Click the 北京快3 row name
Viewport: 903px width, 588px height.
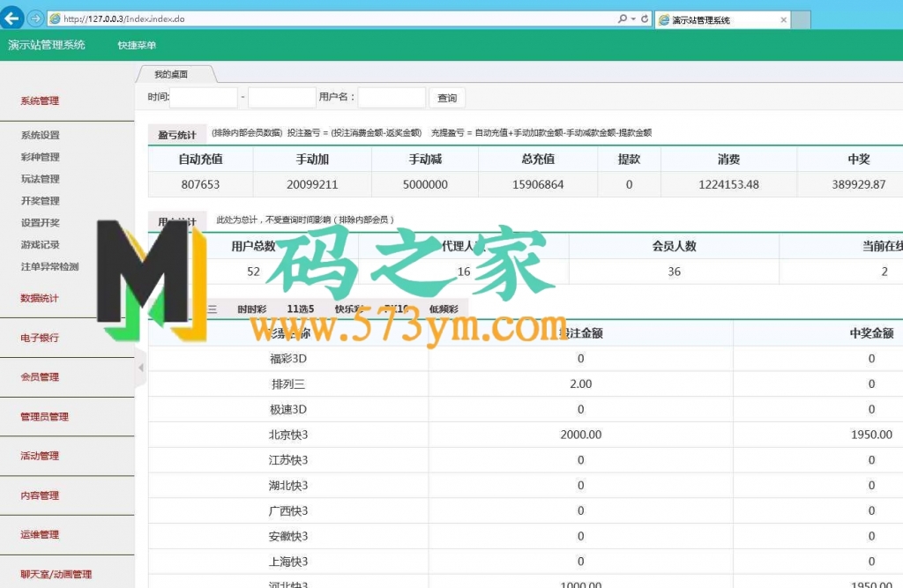[x=288, y=435]
